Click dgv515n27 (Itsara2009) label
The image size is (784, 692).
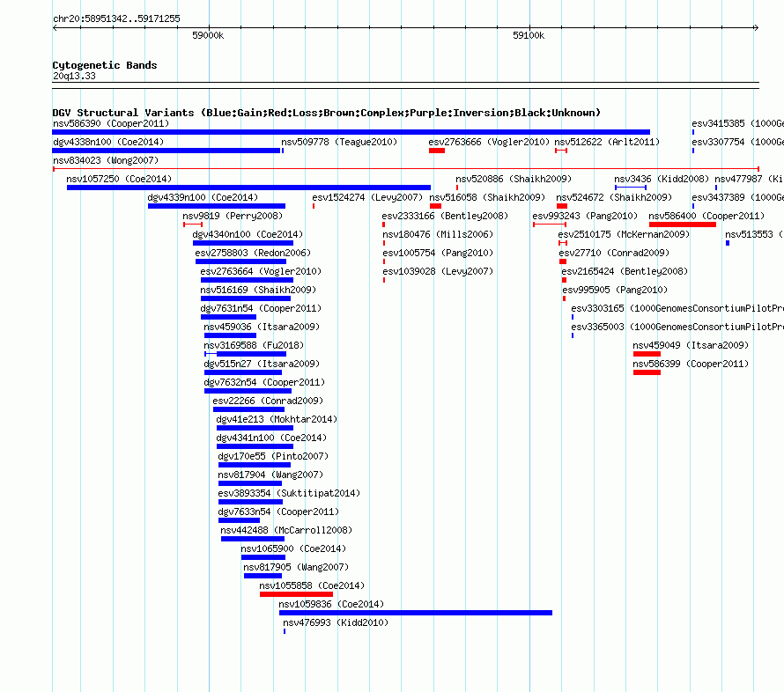click(x=262, y=364)
